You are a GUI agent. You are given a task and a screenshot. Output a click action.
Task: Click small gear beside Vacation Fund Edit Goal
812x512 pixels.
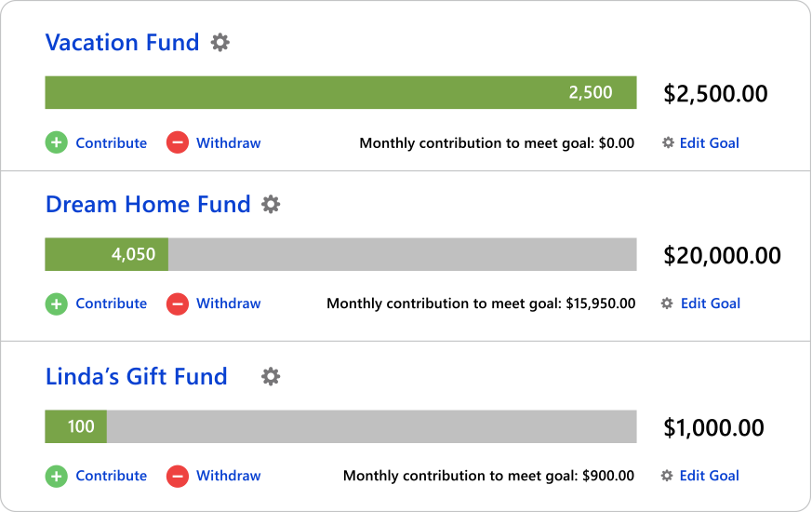(x=667, y=143)
